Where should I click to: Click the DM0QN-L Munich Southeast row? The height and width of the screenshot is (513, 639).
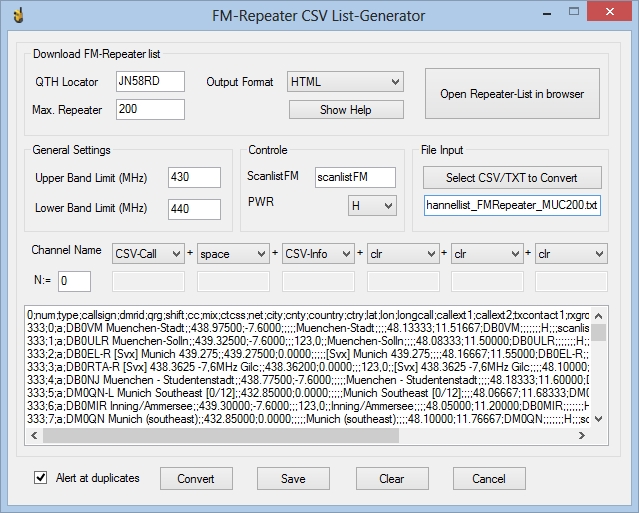tap(308, 393)
